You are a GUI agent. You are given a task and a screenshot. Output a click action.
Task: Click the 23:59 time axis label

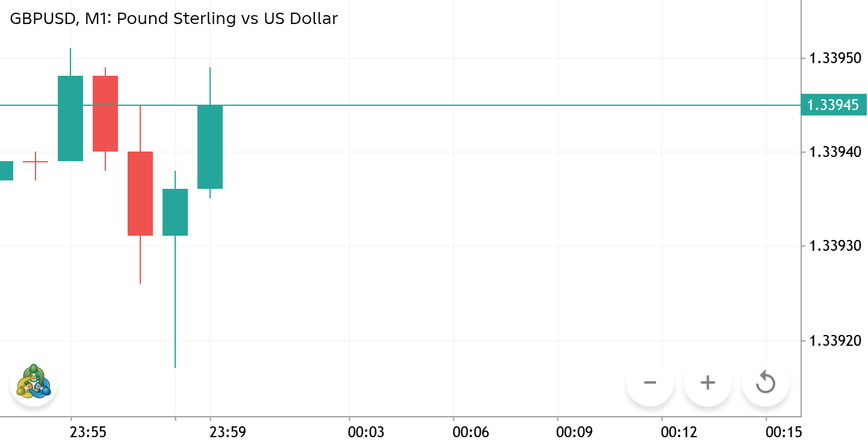228,432
